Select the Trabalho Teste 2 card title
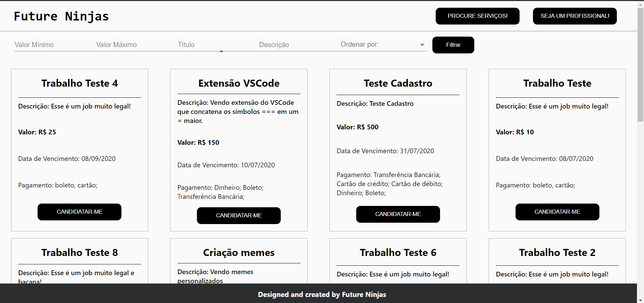The image size is (644, 303). tap(557, 253)
